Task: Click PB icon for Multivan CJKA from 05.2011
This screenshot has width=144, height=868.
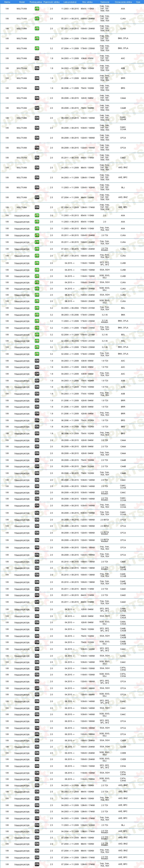Action: (37, 19)
